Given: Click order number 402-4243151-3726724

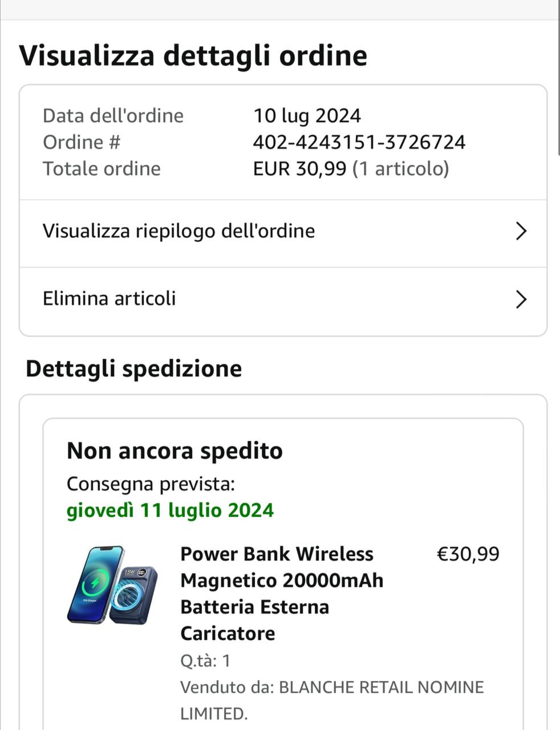Looking at the screenshot, I should (359, 142).
